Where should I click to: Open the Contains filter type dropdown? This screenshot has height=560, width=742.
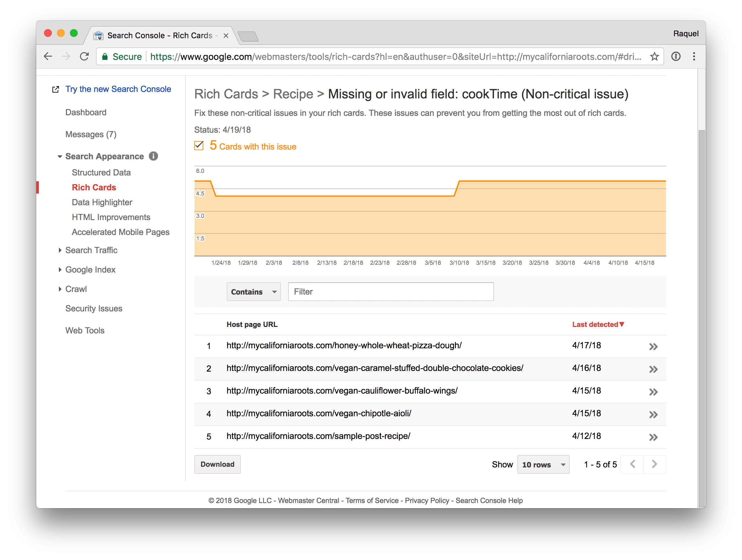[x=253, y=291]
